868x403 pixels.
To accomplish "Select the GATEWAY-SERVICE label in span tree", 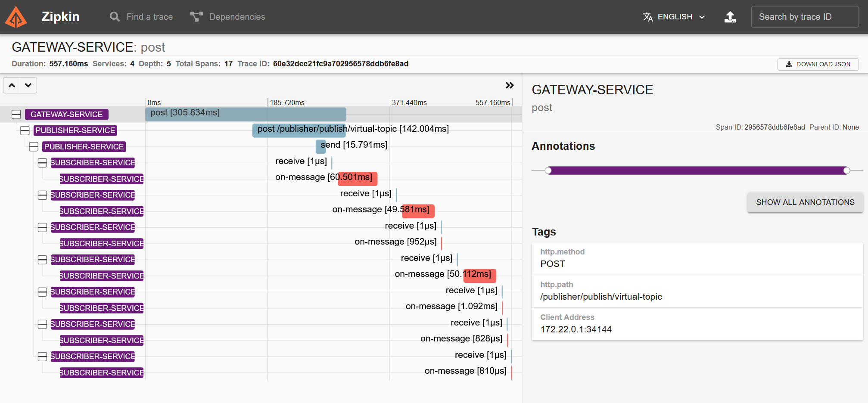I will [67, 115].
